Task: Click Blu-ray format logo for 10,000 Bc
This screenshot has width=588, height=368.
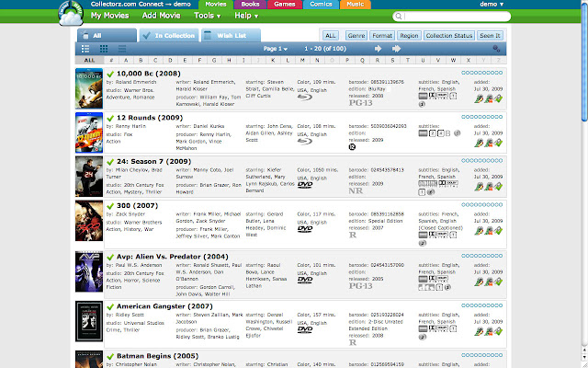Action: pyautogui.click(x=305, y=98)
